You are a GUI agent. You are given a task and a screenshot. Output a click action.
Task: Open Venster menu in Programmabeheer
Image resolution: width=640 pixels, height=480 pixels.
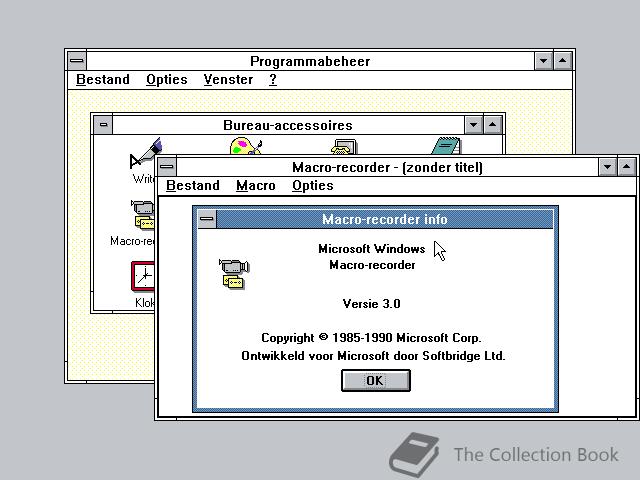point(228,79)
